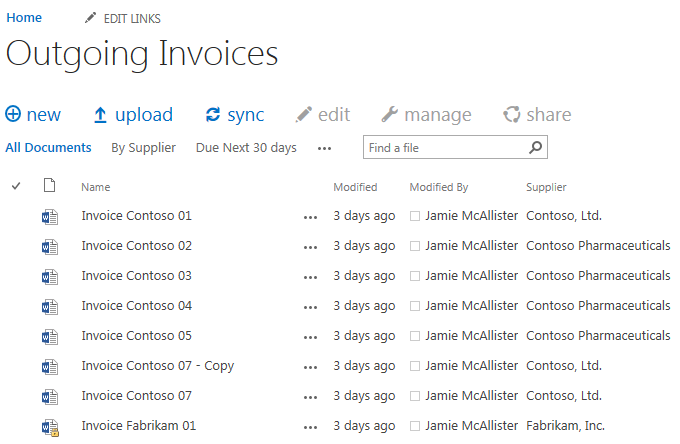Image resolution: width=680 pixels, height=444 pixels.
Task: Switch to Due Next 30 days view
Action: pyautogui.click(x=246, y=148)
